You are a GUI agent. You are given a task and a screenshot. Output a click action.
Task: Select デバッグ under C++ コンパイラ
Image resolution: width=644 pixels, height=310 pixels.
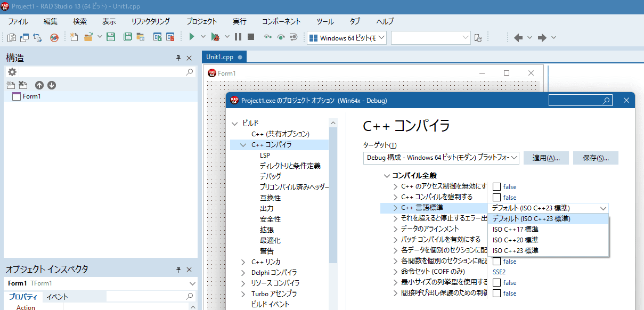click(271, 176)
